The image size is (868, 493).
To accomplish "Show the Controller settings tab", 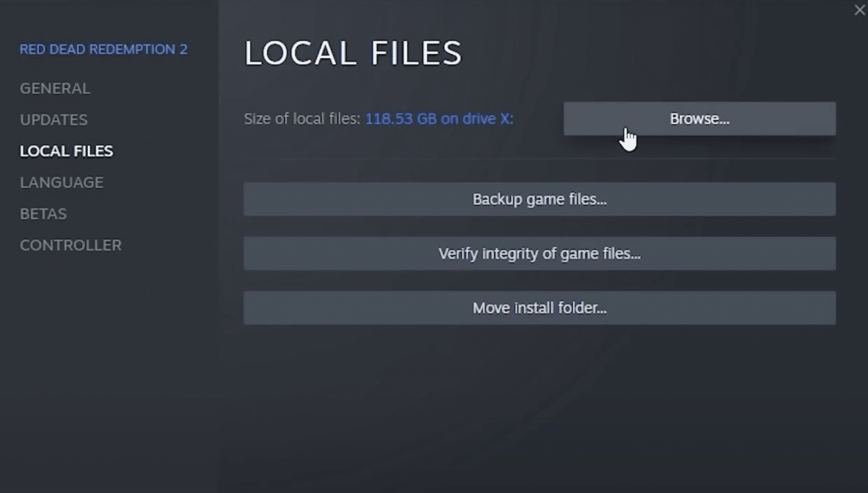I will pos(71,245).
